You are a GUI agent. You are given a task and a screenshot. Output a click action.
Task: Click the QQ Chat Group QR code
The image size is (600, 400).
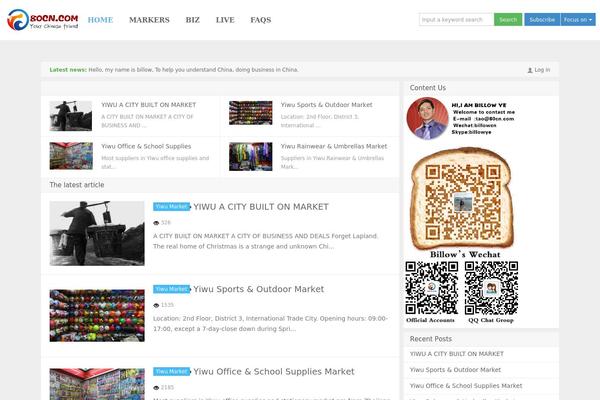tap(491, 288)
